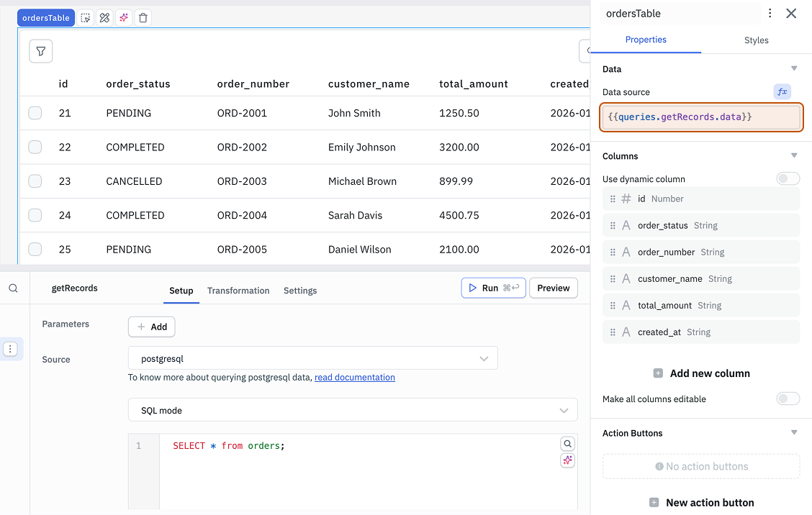Click the magnifier icon in the SQL editor
Image resolution: width=812 pixels, height=515 pixels.
click(x=568, y=445)
